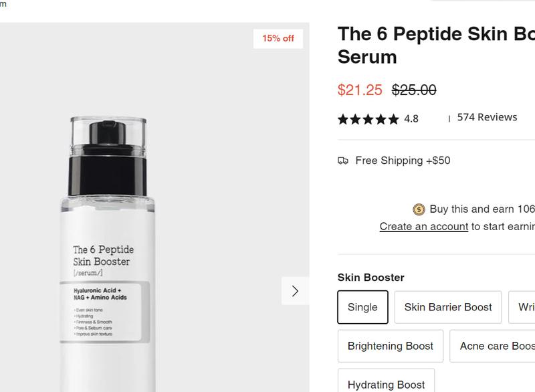Click the delivery truck icon
Viewport: 535px width, 392px height.
click(343, 161)
